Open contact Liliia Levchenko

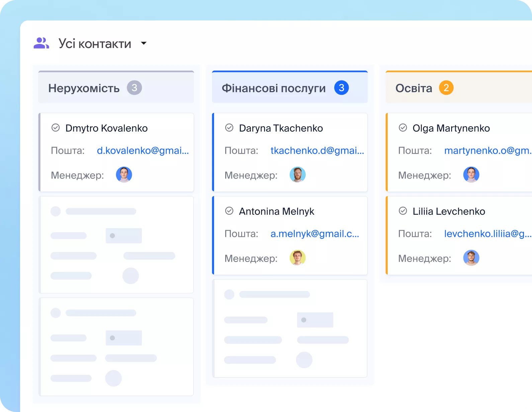(449, 211)
